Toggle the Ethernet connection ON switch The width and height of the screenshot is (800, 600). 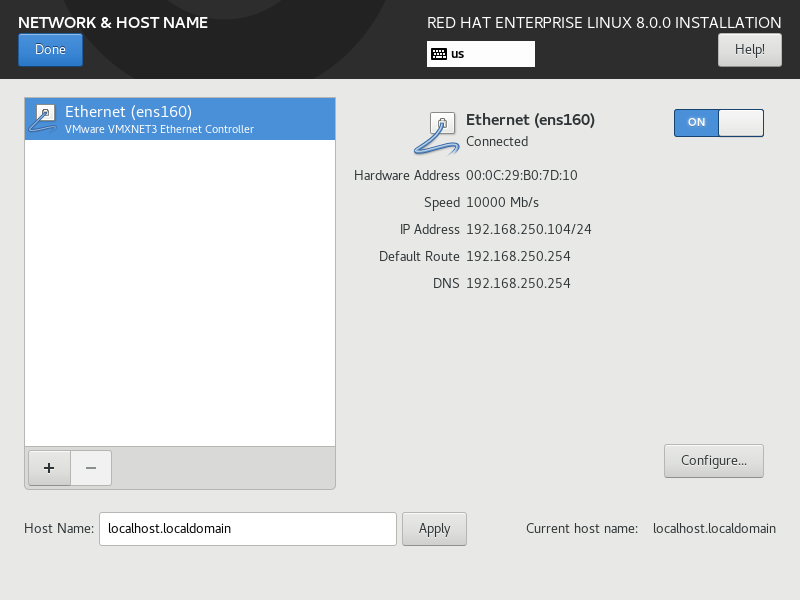(718, 122)
